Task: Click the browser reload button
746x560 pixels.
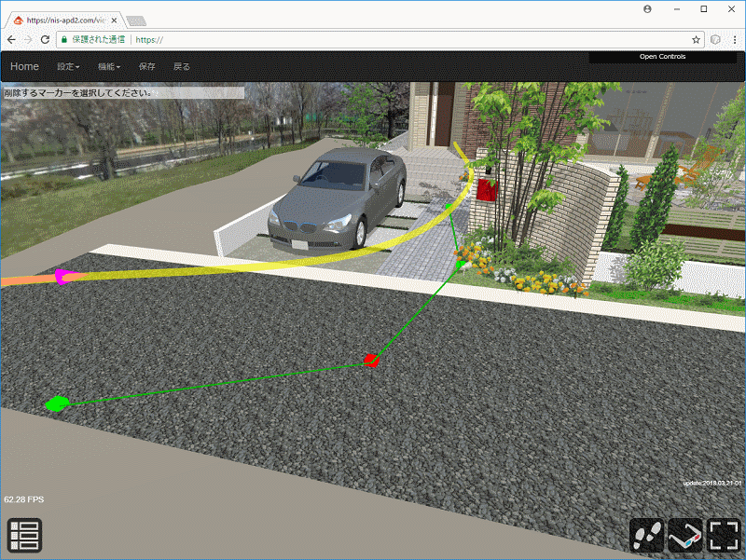Action: tap(45, 40)
